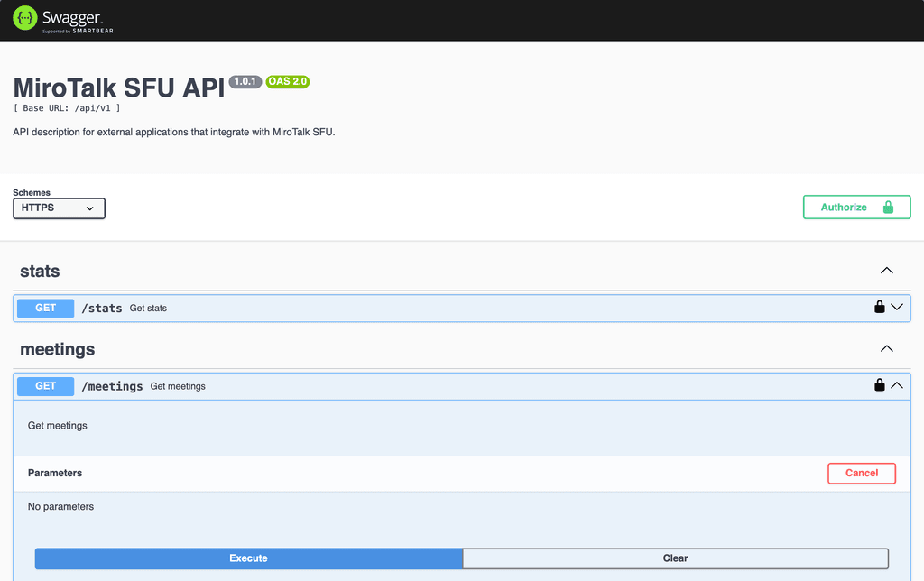
Task: Expand the GET /stats operation arrow
Action: (897, 307)
